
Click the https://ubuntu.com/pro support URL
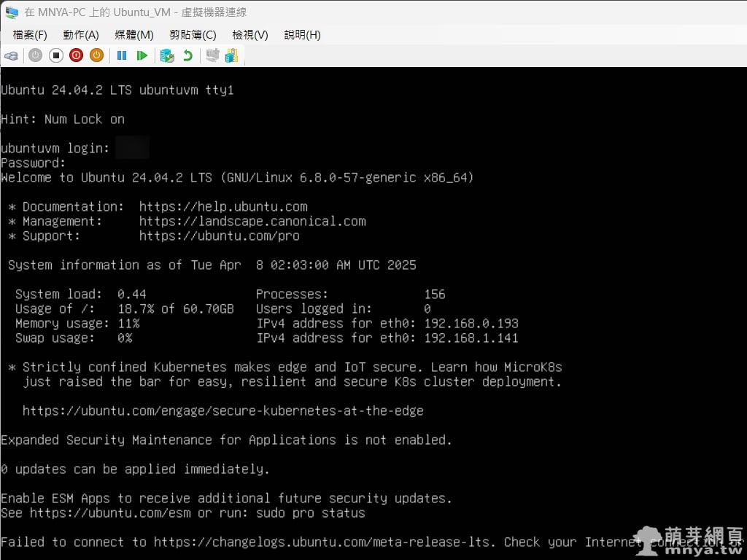219,236
